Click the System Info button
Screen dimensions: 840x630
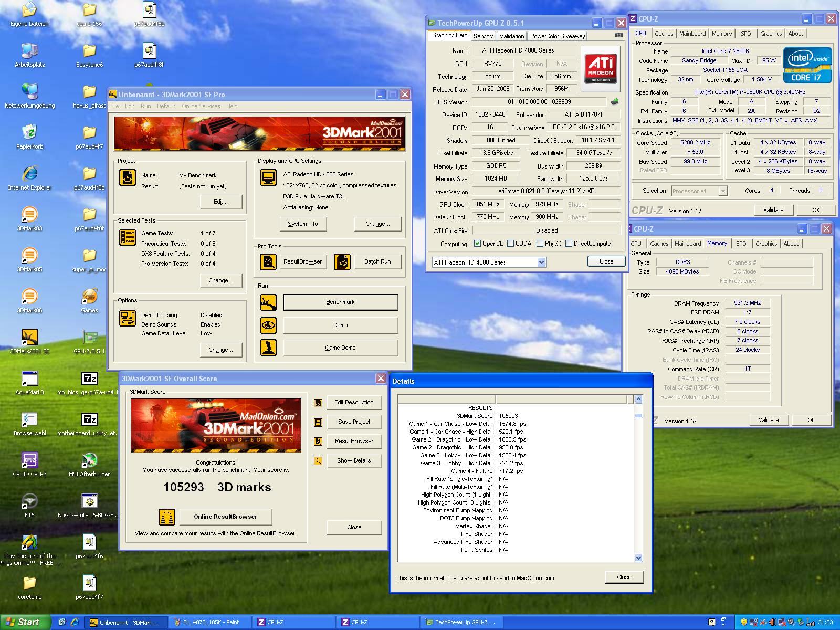pyautogui.click(x=303, y=224)
